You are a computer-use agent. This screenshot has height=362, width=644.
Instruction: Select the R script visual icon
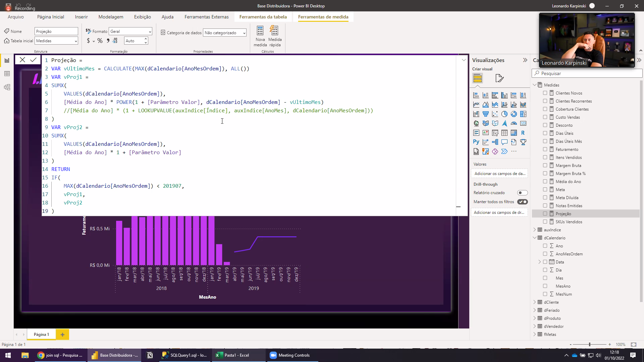click(x=523, y=133)
